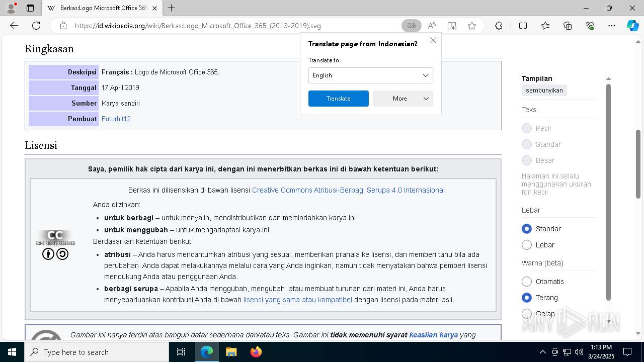Open Split screen icon
The image size is (644, 362).
[x=523, y=26]
